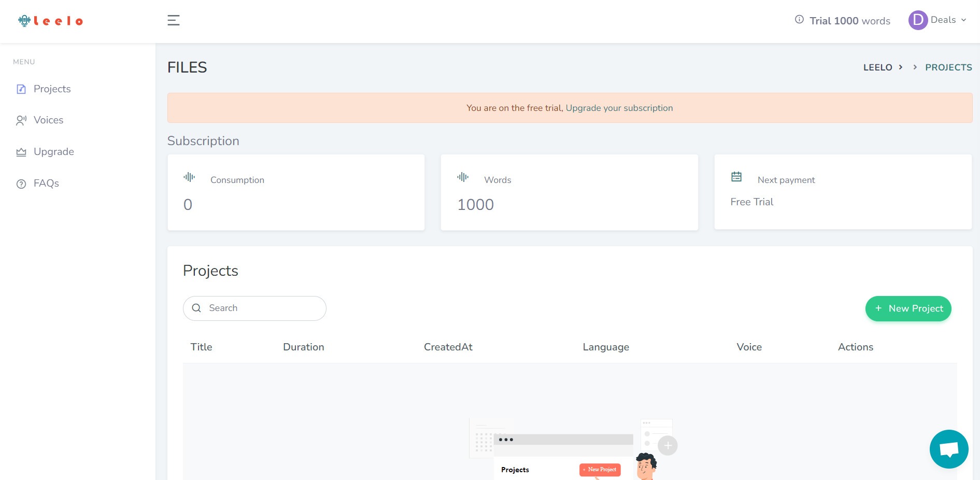Viewport: 980px width, 480px height.
Task: Click the PROJECTS breadcrumb link
Action: click(x=948, y=67)
